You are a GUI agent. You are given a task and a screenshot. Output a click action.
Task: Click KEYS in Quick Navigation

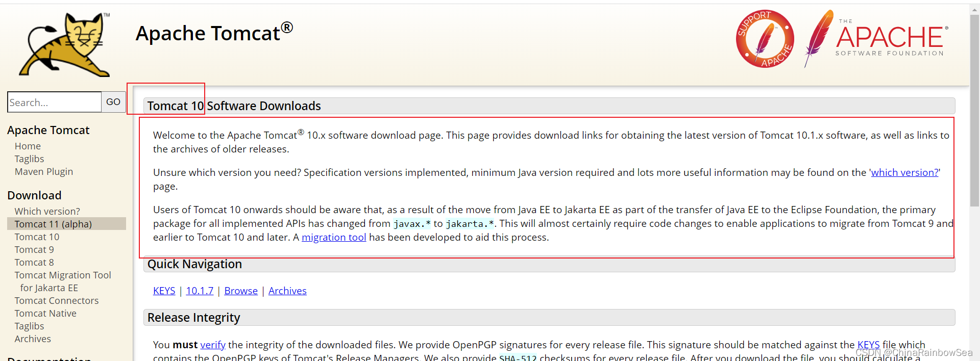[x=164, y=291]
